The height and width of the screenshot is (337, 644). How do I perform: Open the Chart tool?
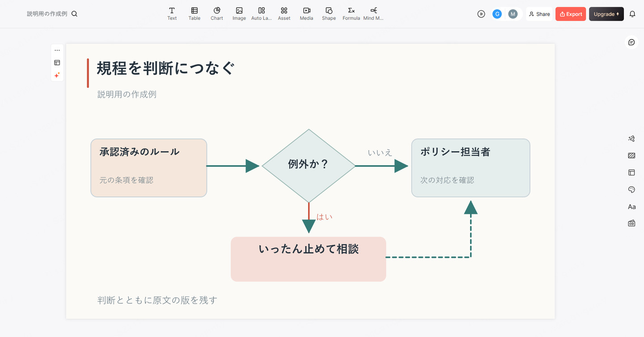click(216, 13)
